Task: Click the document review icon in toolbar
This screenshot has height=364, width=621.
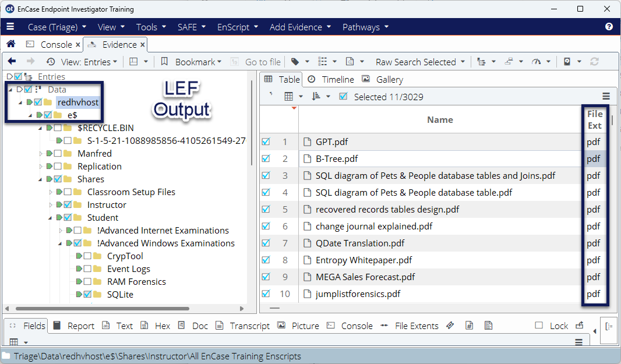Action: click(x=350, y=62)
